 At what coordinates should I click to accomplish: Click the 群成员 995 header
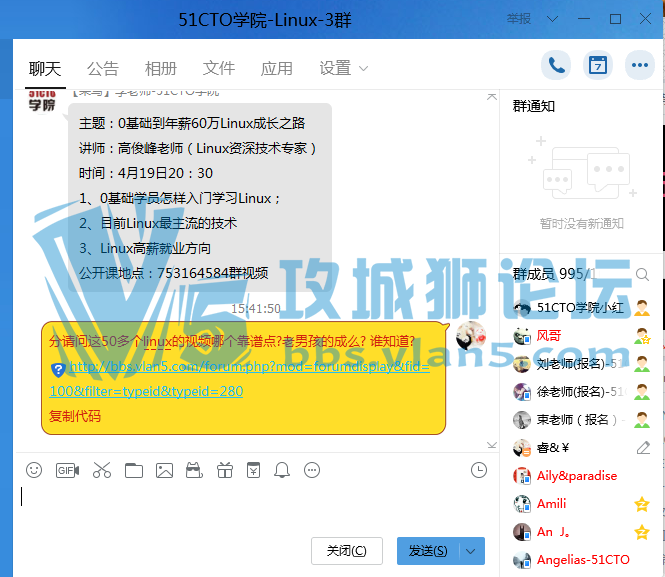tap(553, 274)
